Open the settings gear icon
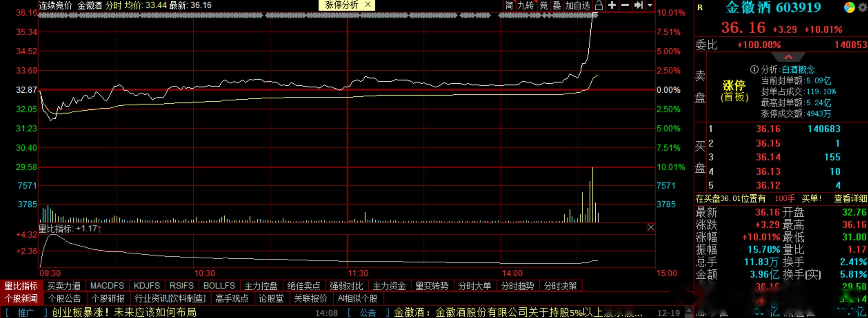The image size is (868, 318). 863,7
